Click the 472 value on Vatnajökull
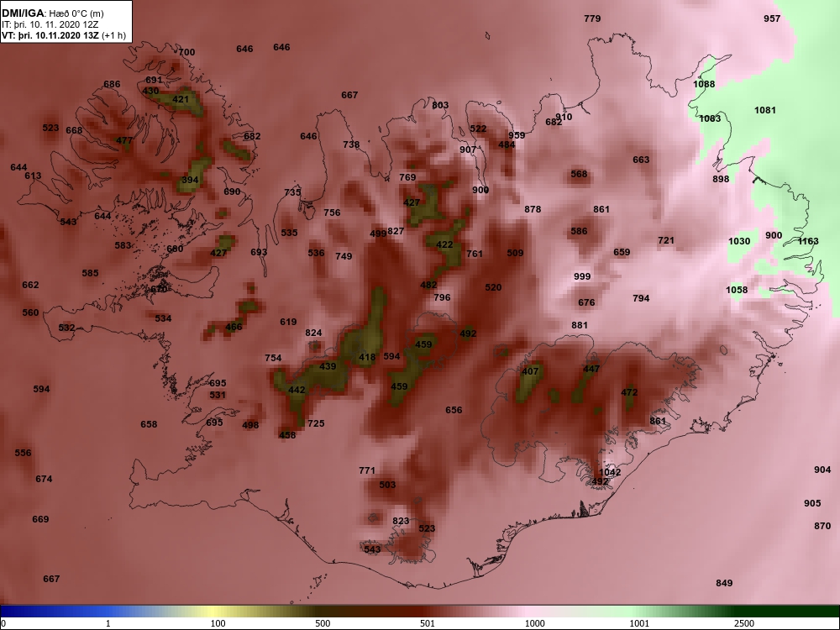The image size is (840, 630). coord(629,392)
